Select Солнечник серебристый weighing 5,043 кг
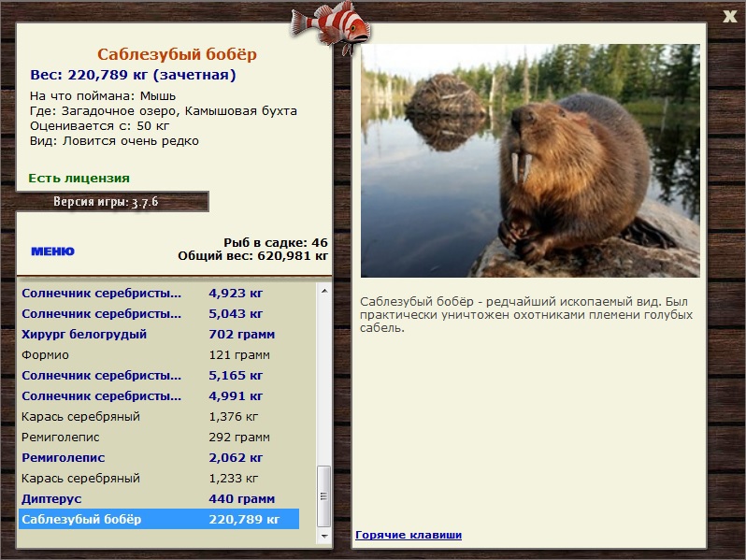Image resolution: width=746 pixels, height=560 pixels. pyautogui.click(x=159, y=313)
